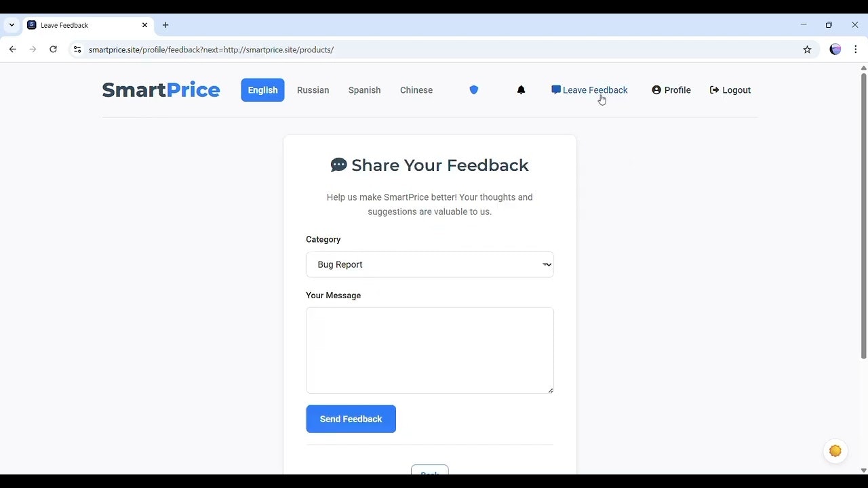Open the Chrome profile avatar
Image resolution: width=868 pixels, height=488 pixels.
[835, 49]
